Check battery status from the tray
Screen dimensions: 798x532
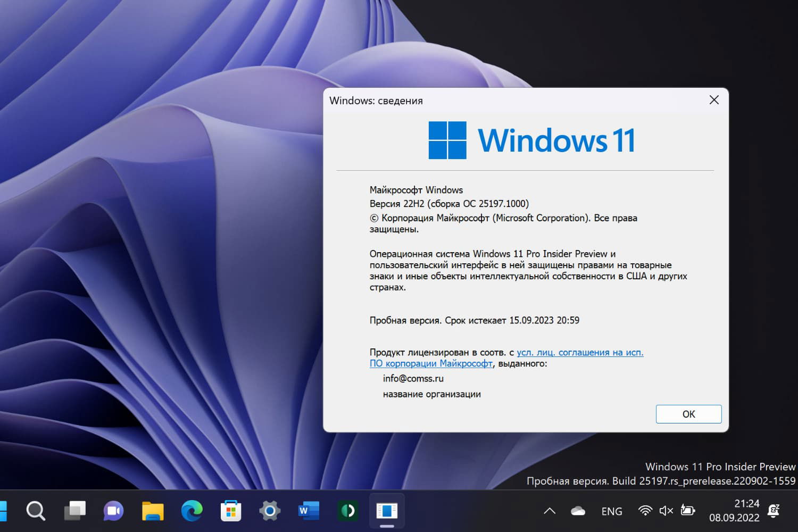pos(688,511)
